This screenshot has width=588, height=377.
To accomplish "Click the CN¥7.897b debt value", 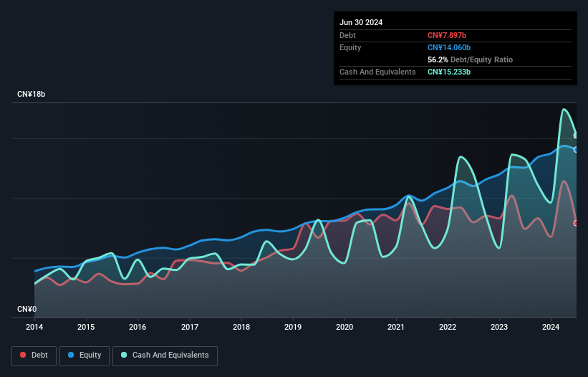I will tap(447, 35).
